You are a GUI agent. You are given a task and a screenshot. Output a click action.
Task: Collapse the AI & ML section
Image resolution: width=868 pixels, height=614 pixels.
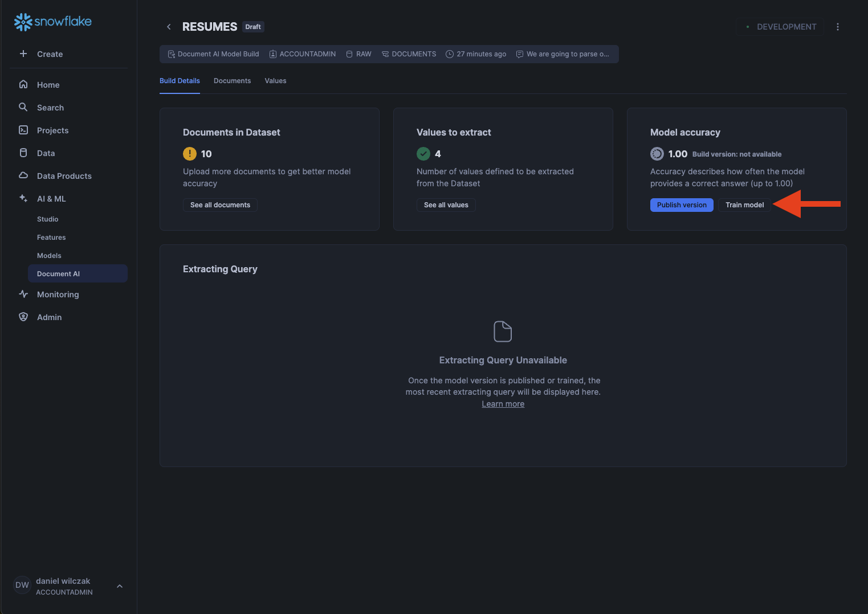tap(51, 199)
